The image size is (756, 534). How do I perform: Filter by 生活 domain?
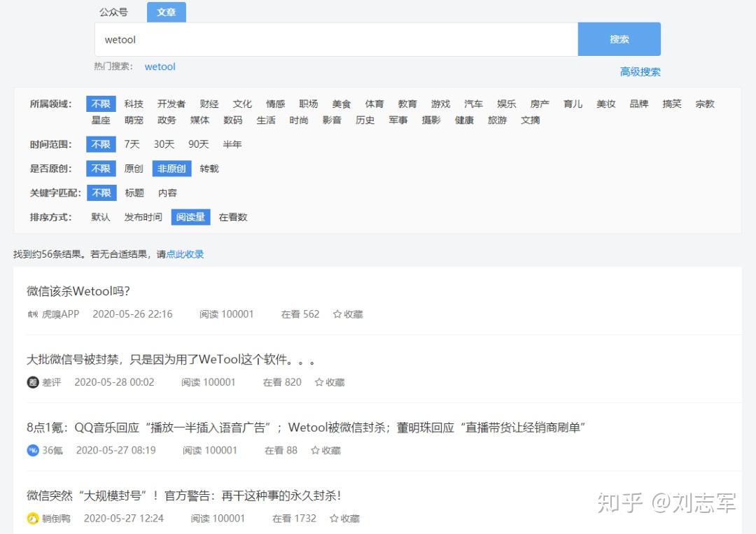[x=266, y=120]
